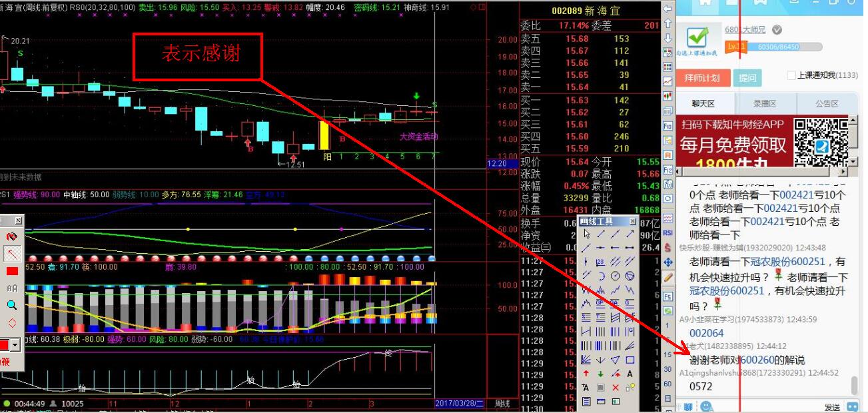Choose the letter A text tool

[630, 374]
